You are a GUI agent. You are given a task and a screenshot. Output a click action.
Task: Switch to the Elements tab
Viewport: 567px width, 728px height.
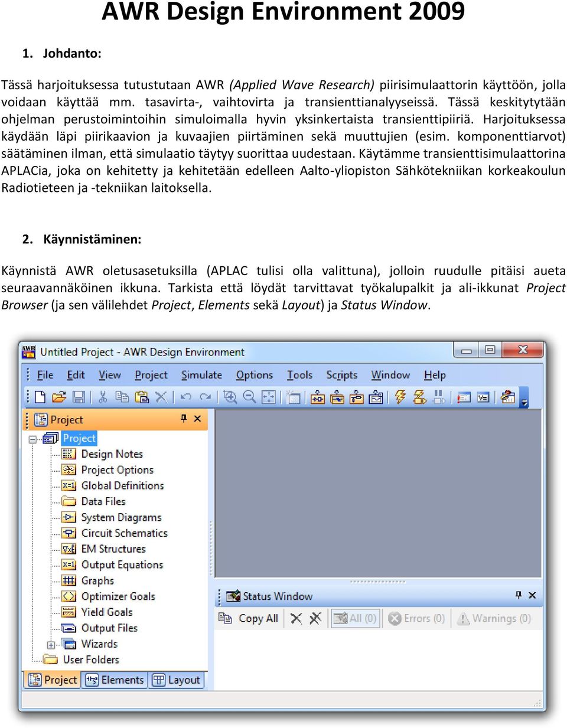pos(115,680)
